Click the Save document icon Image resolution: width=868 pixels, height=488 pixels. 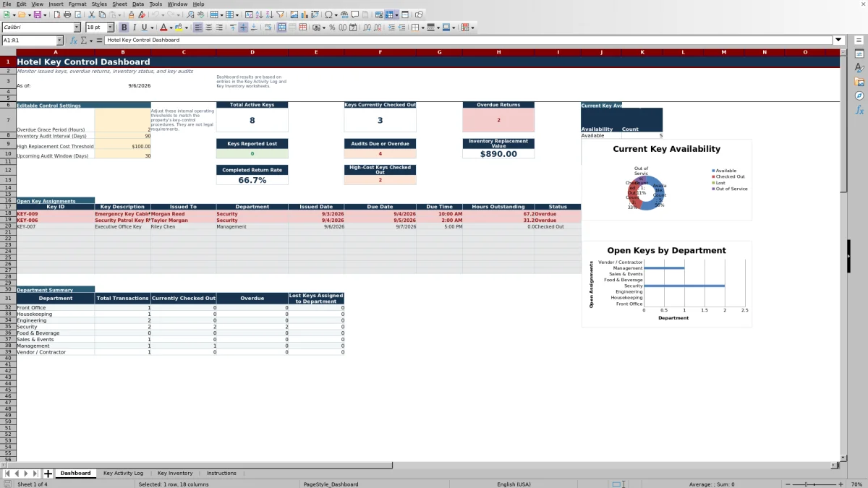36,14
